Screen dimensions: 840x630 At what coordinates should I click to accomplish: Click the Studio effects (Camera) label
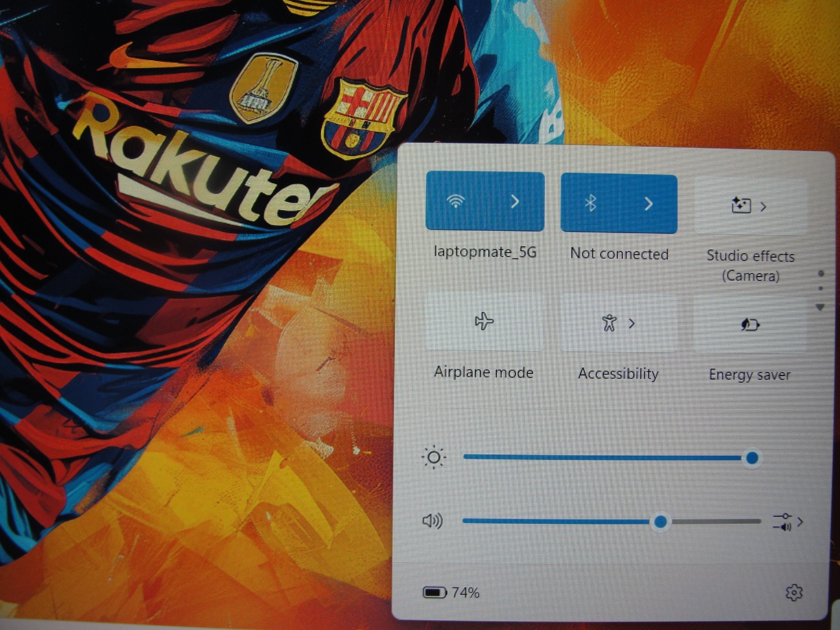[751, 266]
